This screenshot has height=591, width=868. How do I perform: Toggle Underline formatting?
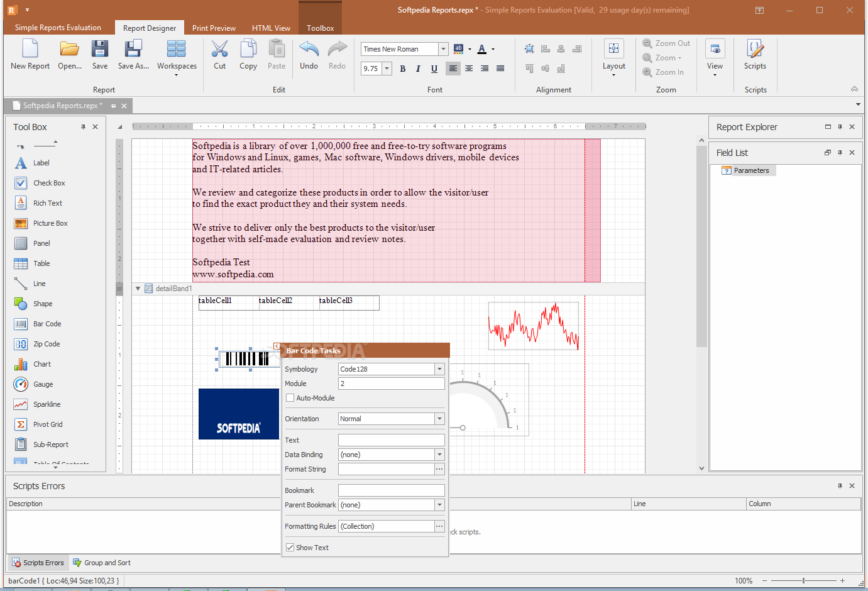point(434,69)
